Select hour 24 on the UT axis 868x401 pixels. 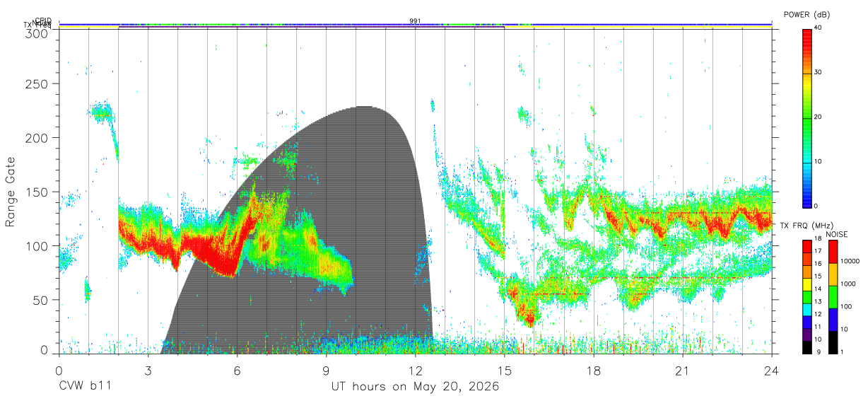(771, 371)
